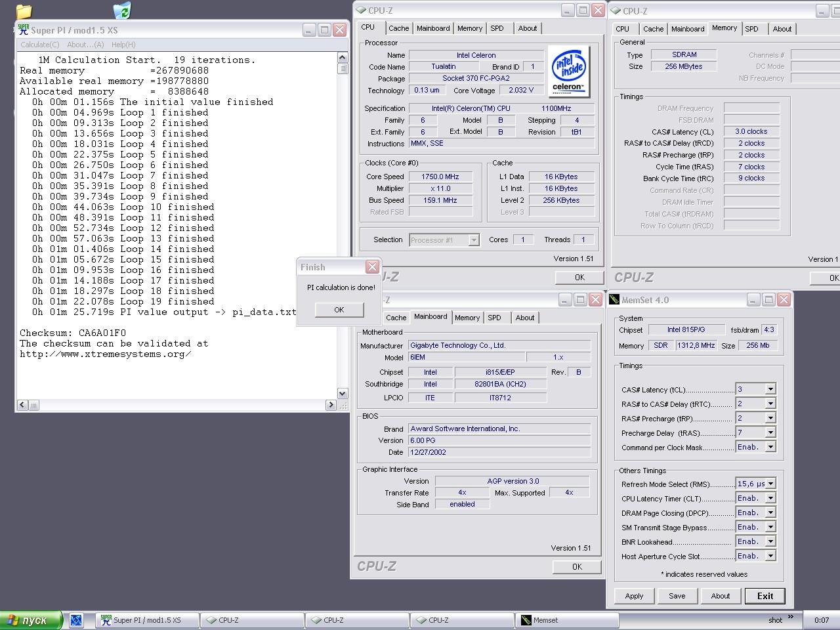Screen dimensions: 840x630
Task: Click the MemSet 4.0 title bar icon
Action: [x=614, y=300]
